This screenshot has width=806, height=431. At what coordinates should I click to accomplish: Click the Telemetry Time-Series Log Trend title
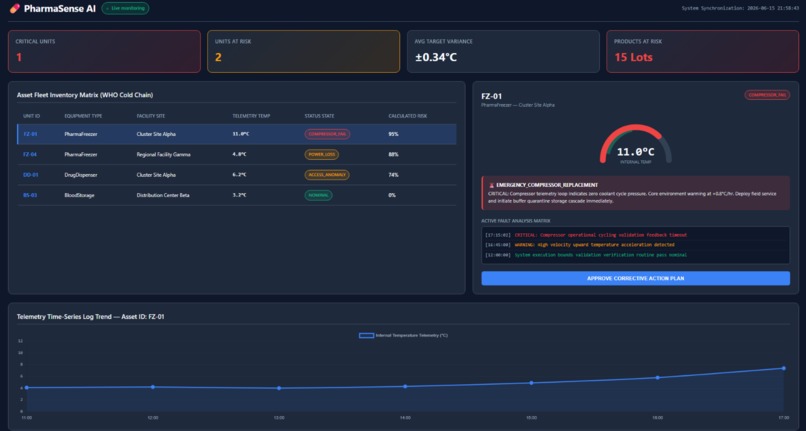90,317
